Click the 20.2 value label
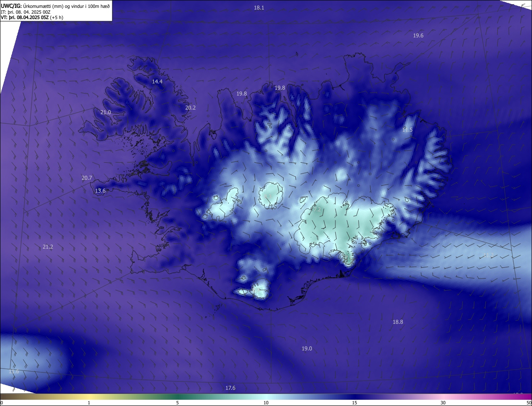Screen dimensions: 532x406 click(x=190, y=108)
